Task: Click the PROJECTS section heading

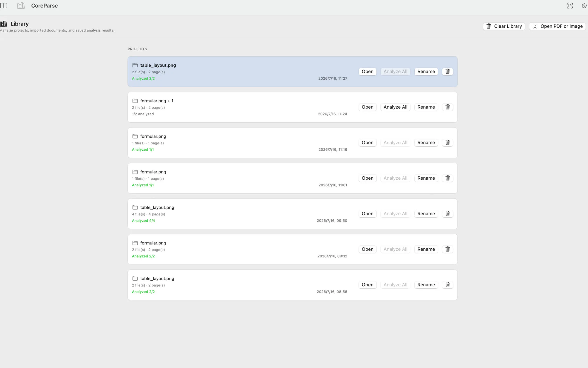Action: tap(137, 49)
